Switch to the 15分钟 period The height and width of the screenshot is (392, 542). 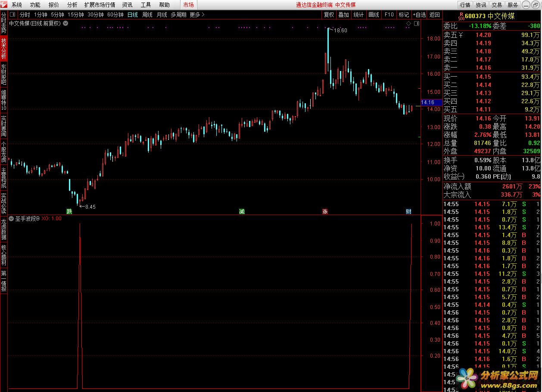click(x=76, y=15)
